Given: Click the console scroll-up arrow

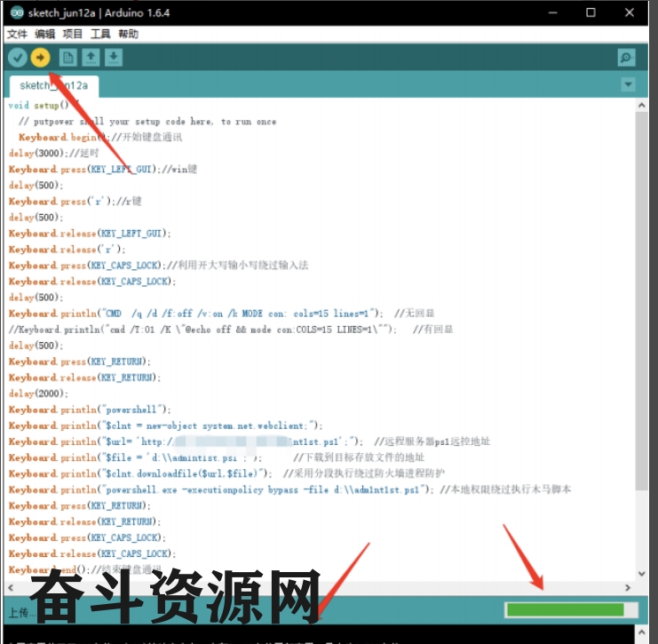Looking at the screenshot, I should (641, 632).
